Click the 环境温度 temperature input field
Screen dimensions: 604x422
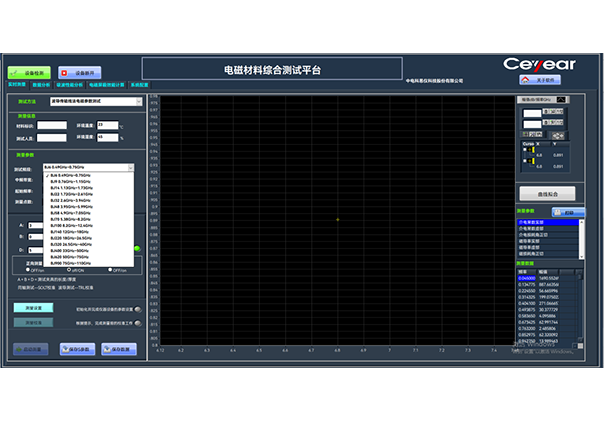click(x=109, y=125)
